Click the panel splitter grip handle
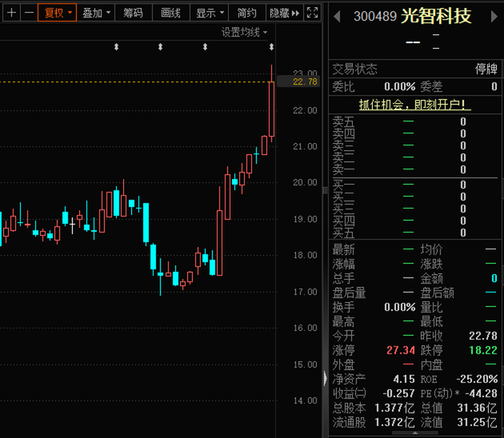Image resolution: width=504 pixels, height=438 pixels. coord(325,191)
